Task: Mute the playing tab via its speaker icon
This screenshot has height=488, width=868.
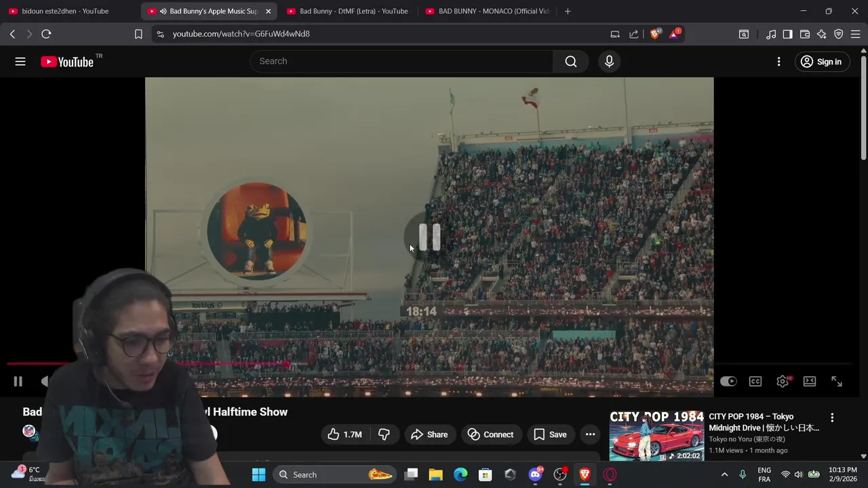Action: click(x=163, y=11)
